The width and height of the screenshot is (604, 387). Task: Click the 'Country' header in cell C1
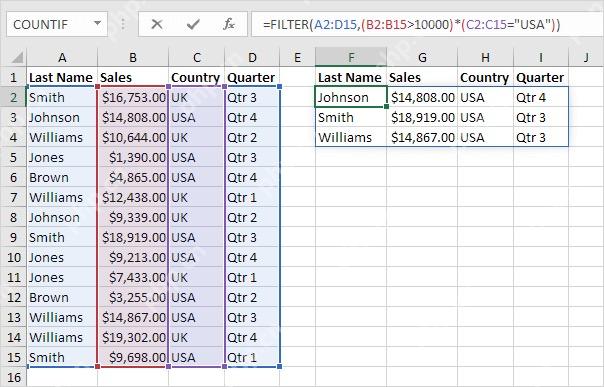pos(196,77)
